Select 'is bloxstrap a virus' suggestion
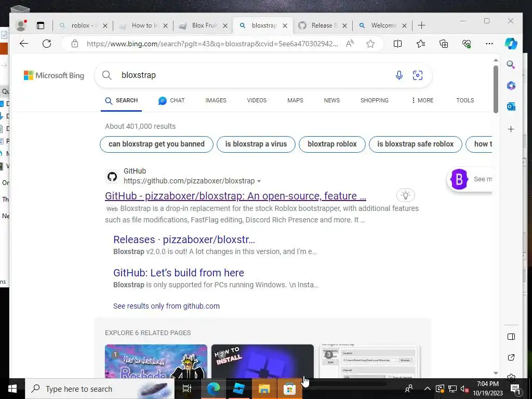 pyautogui.click(x=256, y=144)
